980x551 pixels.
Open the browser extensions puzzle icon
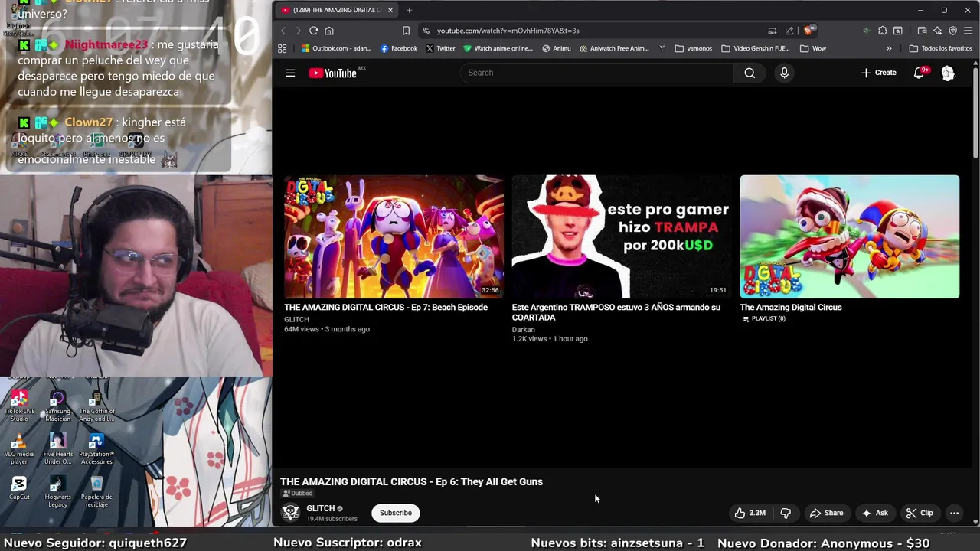[883, 31]
